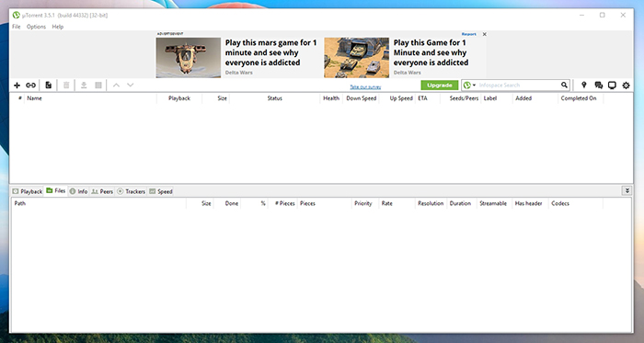Click the Stop Torrent square icon
This screenshot has height=343, width=644.
pyautogui.click(x=98, y=86)
